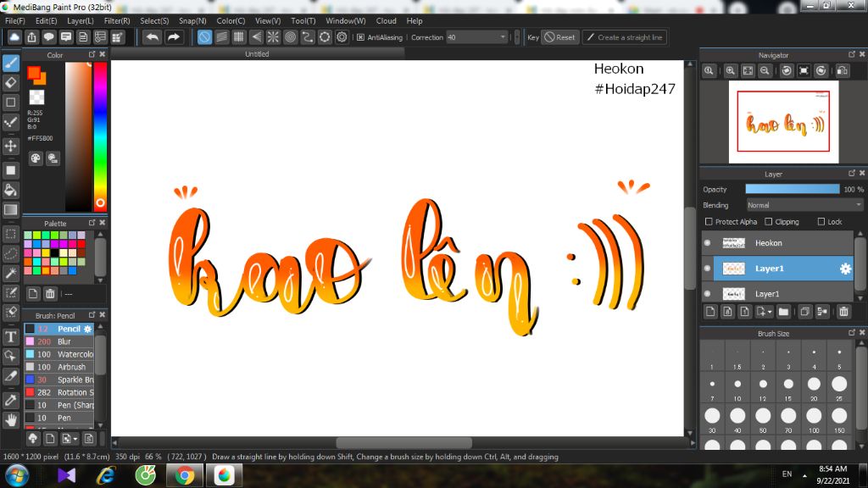The height and width of the screenshot is (488, 868).
Task: Show hidden system tray icons arrow
Action: coord(804,475)
